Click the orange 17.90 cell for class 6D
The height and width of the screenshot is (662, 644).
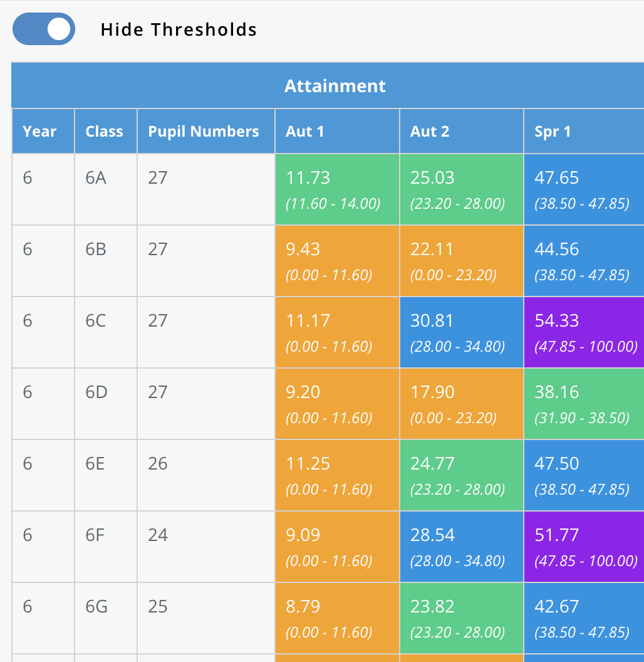coord(462,404)
